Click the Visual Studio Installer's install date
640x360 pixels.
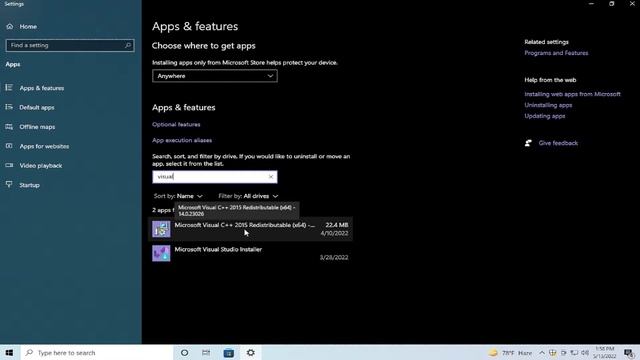pyautogui.click(x=334, y=258)
